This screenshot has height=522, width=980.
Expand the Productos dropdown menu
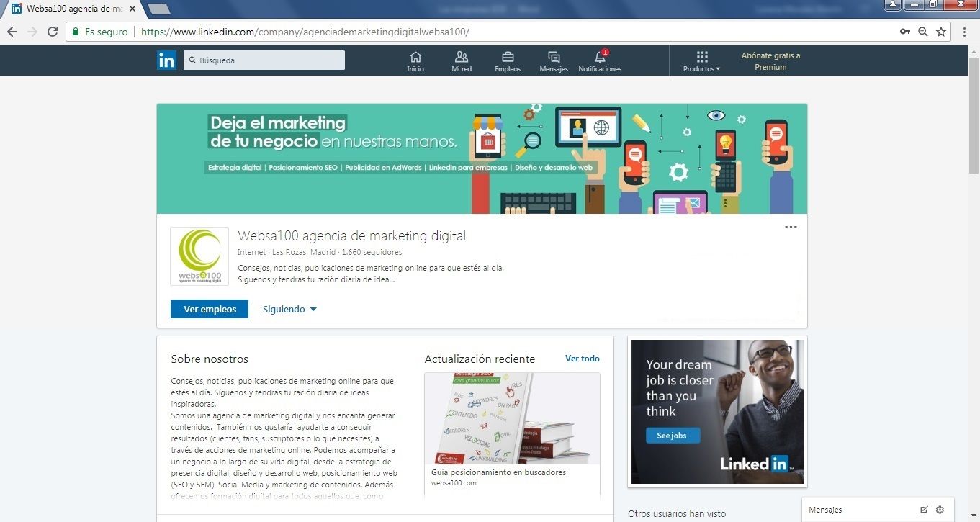click(x=702, y=61)
